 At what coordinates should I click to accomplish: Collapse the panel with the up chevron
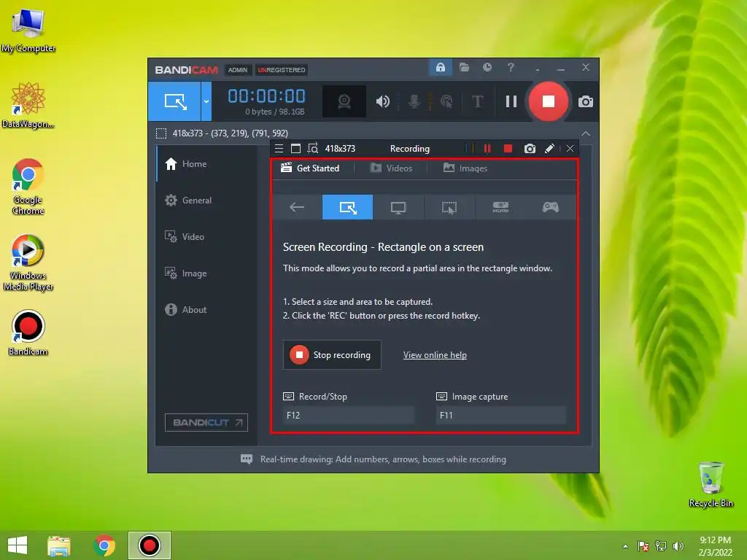point(586,133)
